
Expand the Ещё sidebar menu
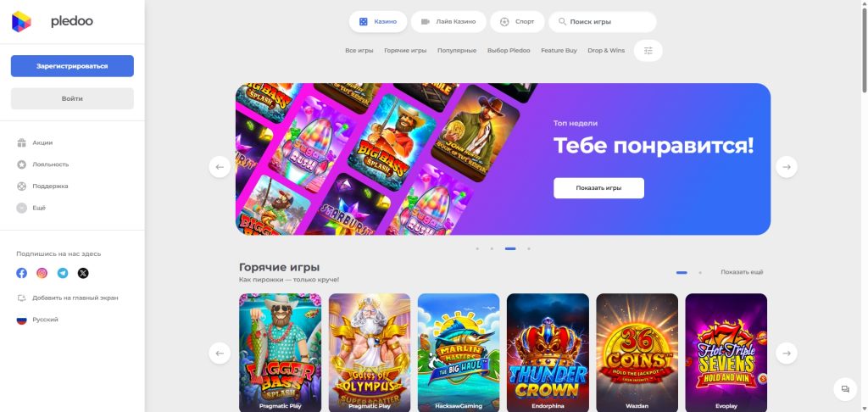click(31, 209)
